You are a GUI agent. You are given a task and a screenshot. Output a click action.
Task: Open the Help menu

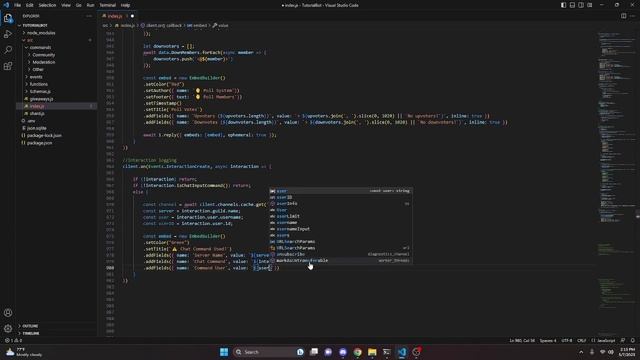(x=125, y=5)
